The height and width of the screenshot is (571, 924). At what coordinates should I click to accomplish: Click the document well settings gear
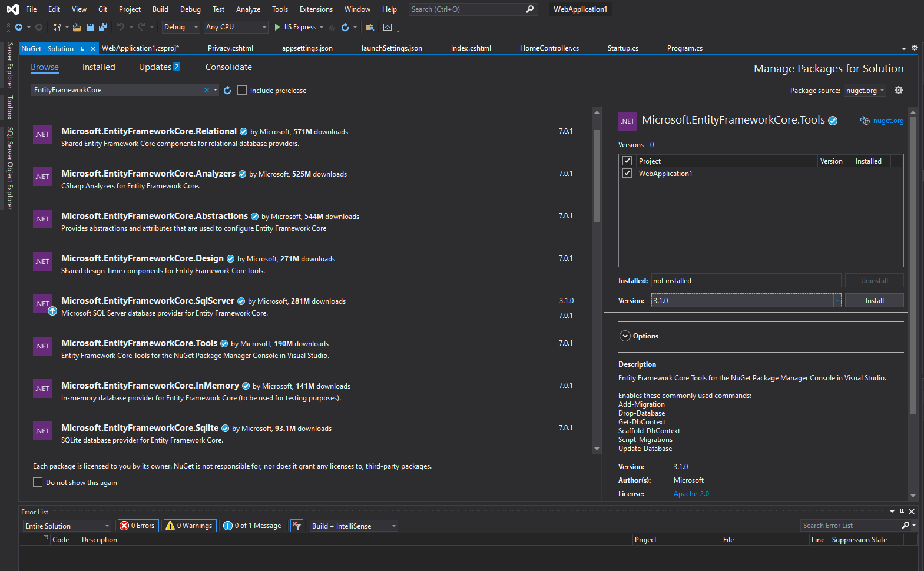pyautogui.click(x=915, y=48)
